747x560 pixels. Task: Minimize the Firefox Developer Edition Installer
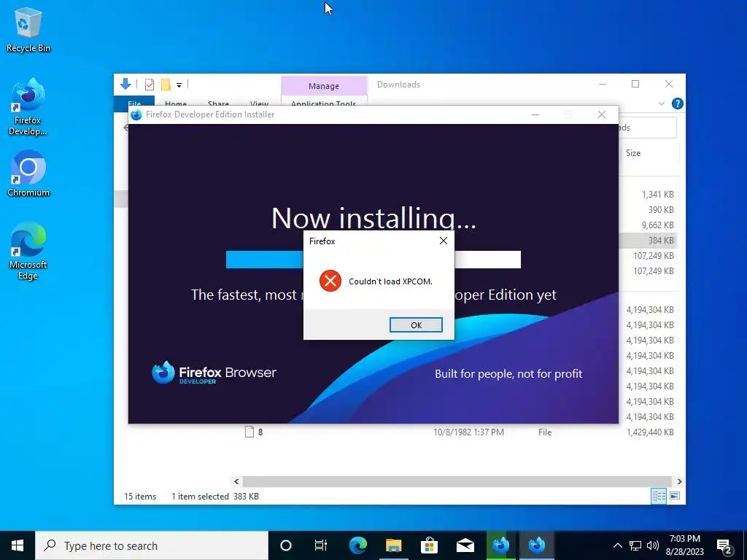[535, 114]
